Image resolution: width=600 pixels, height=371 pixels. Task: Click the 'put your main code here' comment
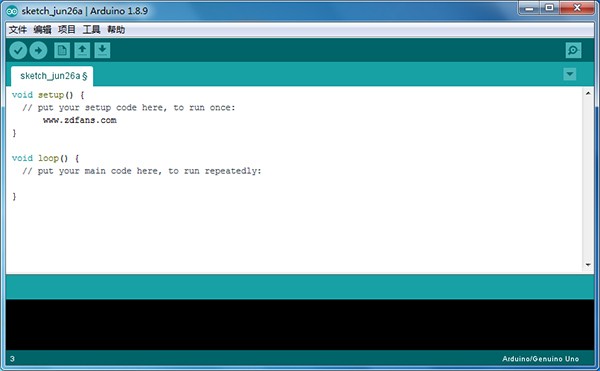coord(142,171)
